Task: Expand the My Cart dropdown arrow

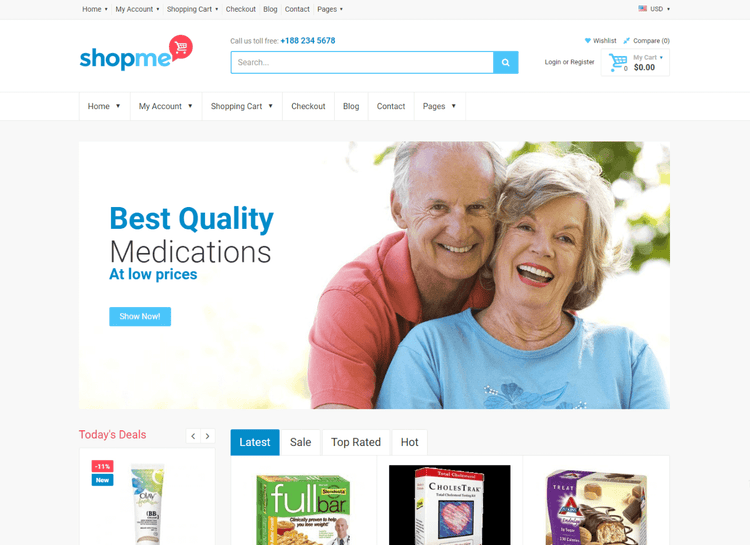Action: (x=662, y=57)
